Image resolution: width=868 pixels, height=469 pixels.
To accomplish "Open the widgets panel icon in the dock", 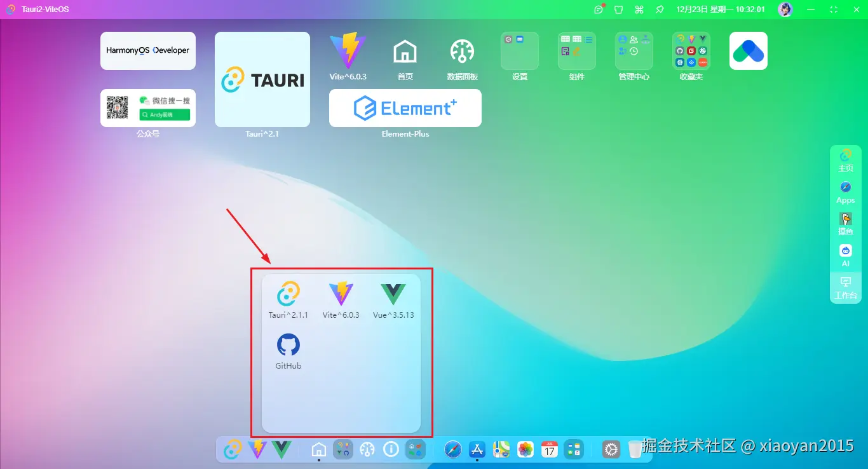I will pos(574,449).
